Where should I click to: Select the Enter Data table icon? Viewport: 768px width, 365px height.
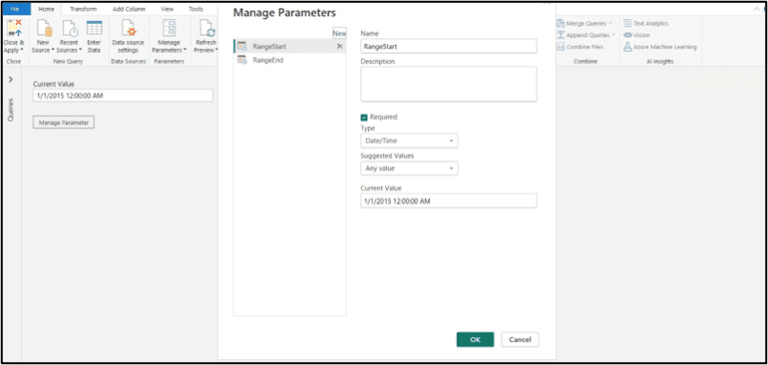coord(94,28)
